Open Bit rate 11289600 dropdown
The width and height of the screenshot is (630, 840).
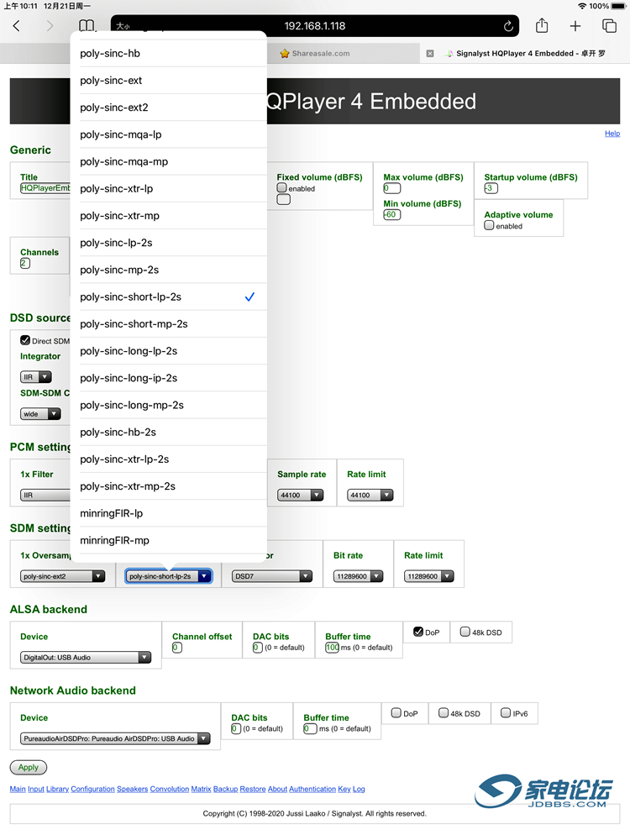359,576
